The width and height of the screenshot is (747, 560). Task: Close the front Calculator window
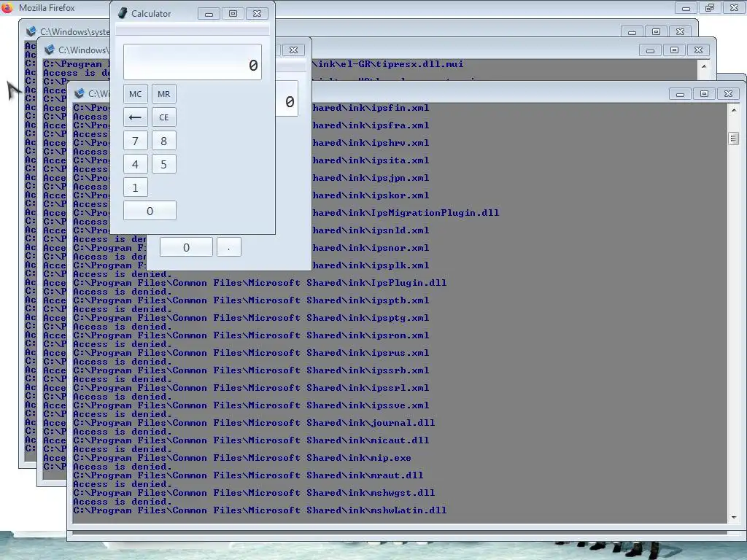point(258,14)
